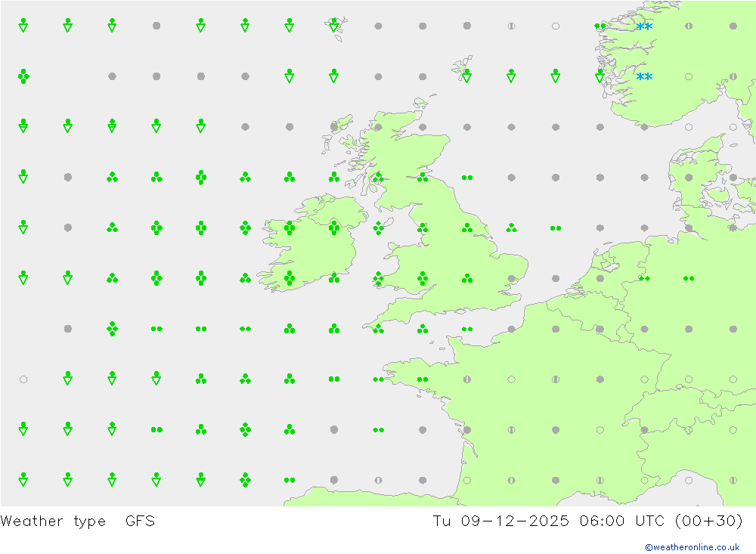
Task: Click the shower symbol over the Shetland Islands
Action: (466, 76)
